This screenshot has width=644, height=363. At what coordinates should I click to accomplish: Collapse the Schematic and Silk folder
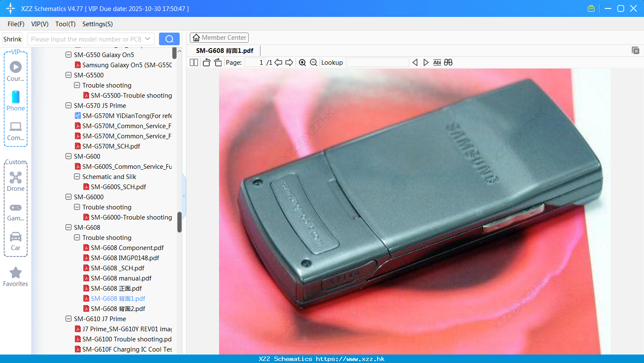[x=77, y=177]
